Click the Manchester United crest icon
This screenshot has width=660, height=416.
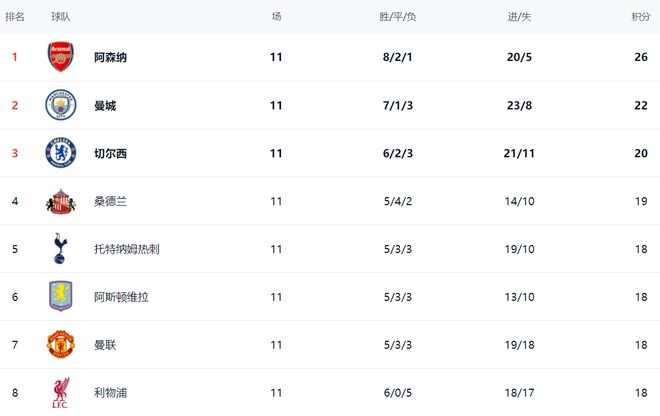[x=61, y=345]
